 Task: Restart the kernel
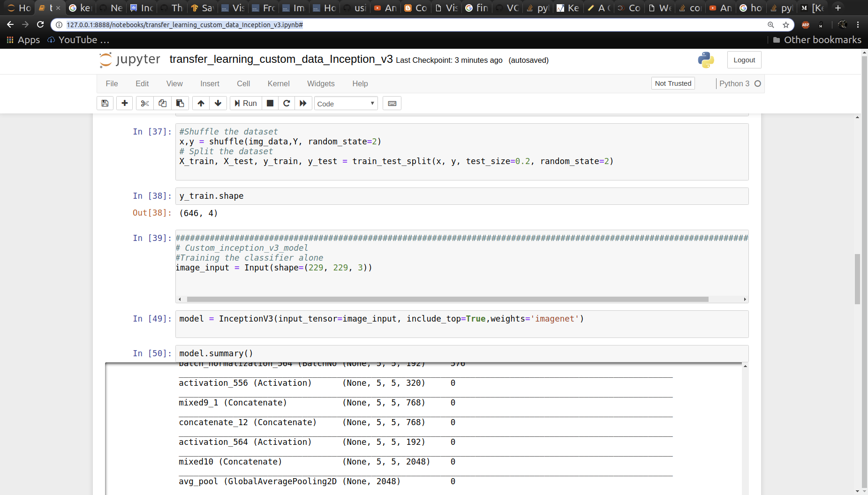pos(287,103)
